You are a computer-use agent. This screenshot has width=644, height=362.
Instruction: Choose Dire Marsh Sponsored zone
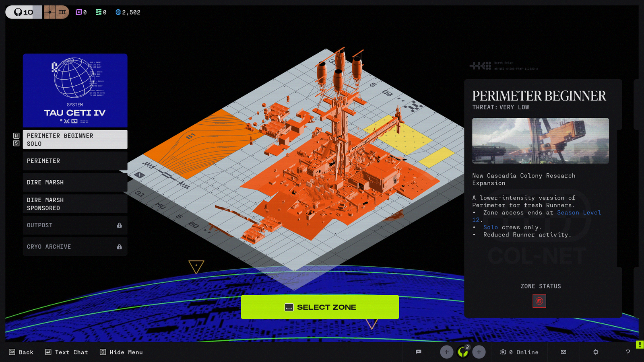click(75, 204)
